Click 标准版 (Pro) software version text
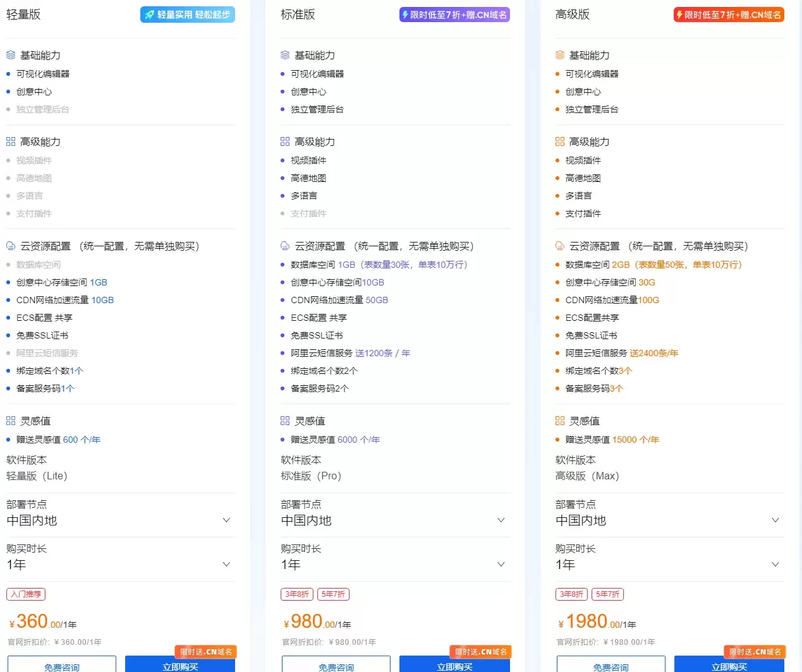Image resolution: width=802 pixels, height=672 pixels. [x=311, y=476]
